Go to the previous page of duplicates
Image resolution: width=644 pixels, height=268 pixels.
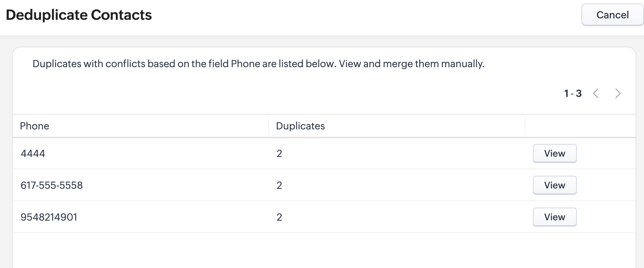[x=596, y=93]
